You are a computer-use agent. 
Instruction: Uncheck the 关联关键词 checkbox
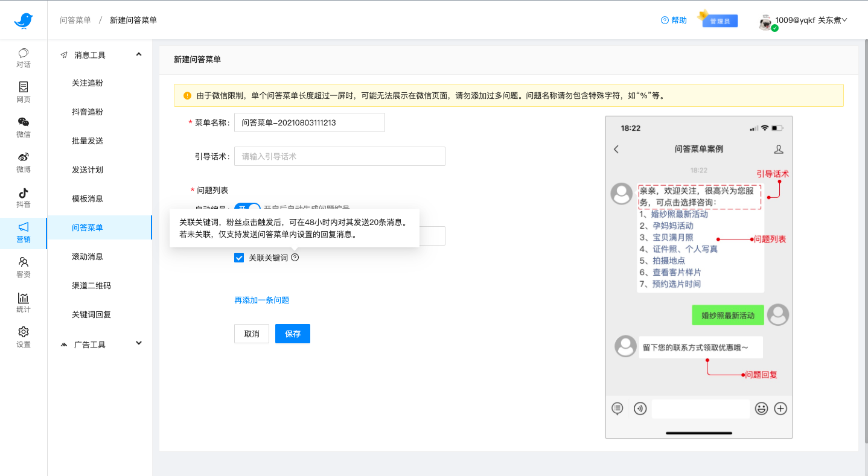238,257
